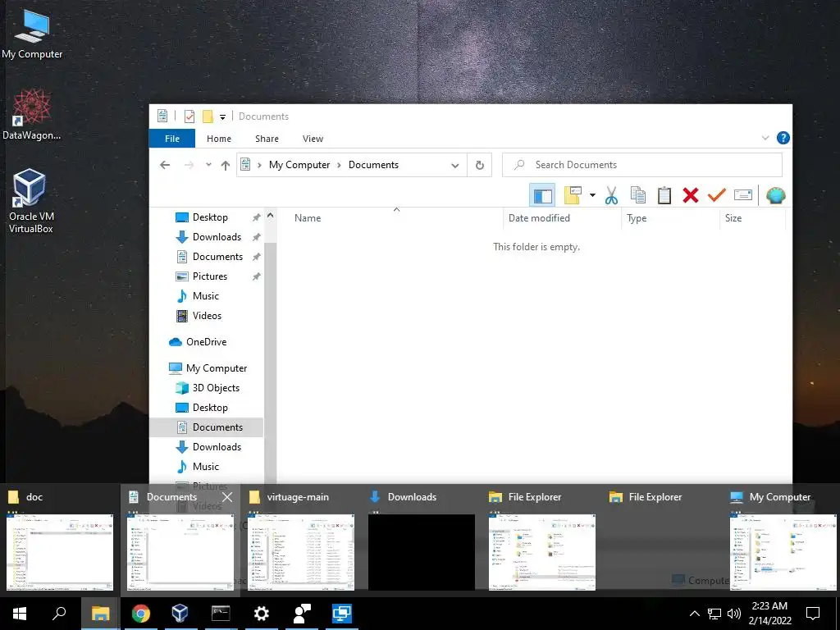Viewport: 840px width, 630px height.
Task: Click the folder options toolbar icon
Action: tap(572, 195)
